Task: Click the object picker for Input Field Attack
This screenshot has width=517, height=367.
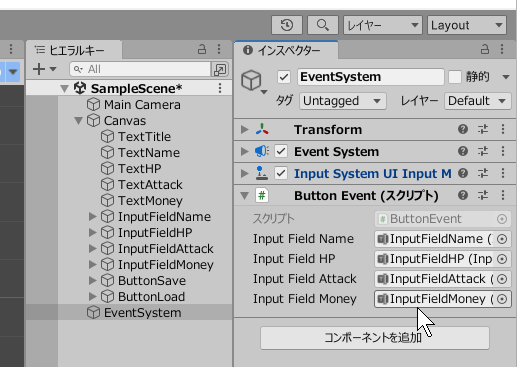Action: tap(502, 279)
